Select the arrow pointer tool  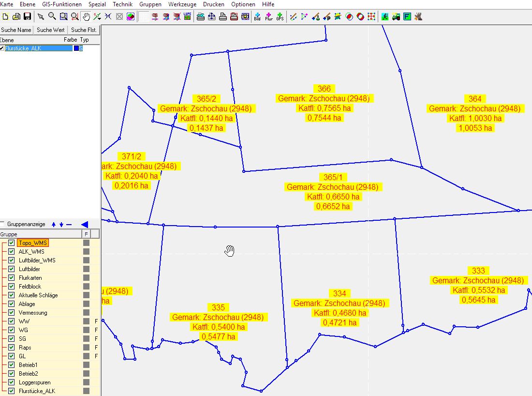41,16
